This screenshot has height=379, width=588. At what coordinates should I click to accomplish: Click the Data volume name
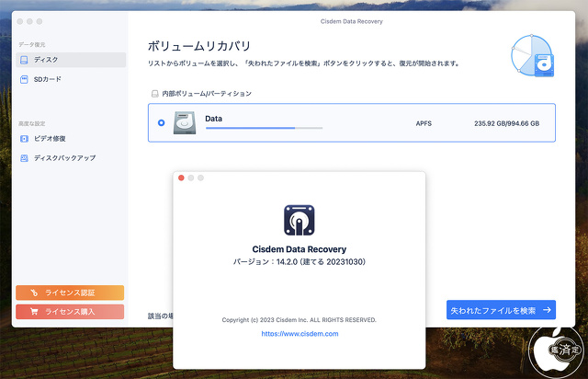click(x=213, y=119)
